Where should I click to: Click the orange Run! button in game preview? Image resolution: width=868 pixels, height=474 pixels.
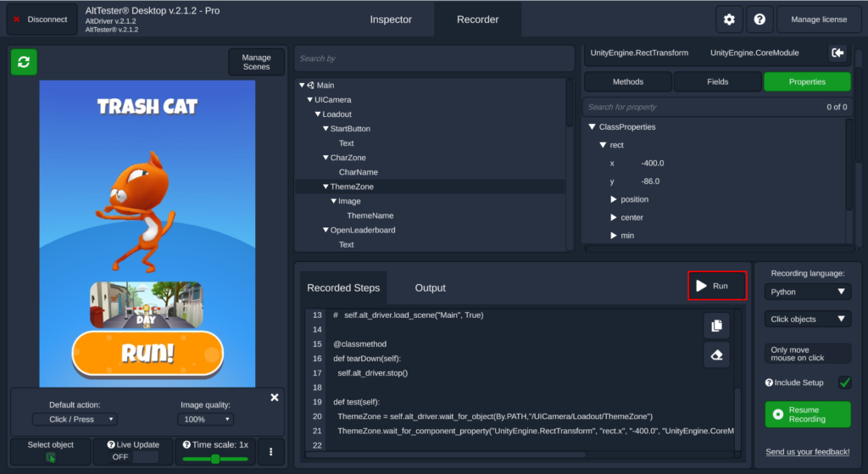147,354
